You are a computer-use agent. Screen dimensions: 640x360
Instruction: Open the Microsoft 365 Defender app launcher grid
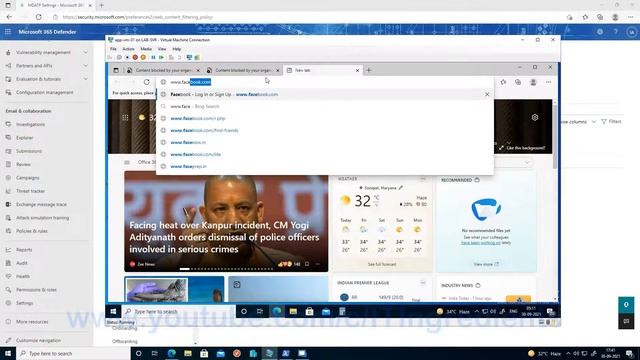point(8,31)
